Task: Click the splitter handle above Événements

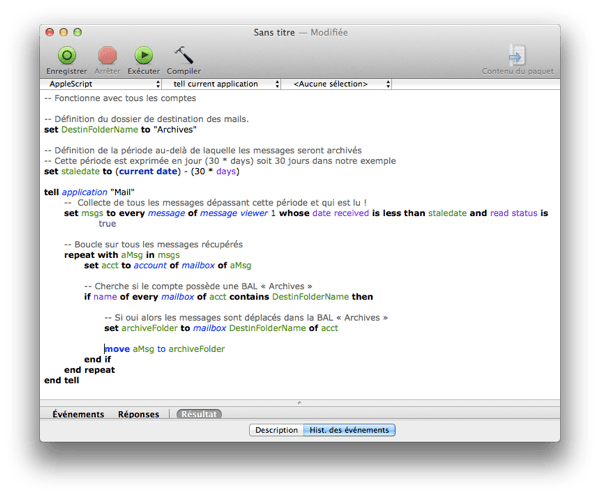Action: pyautogui.click(x=299, y=403)
